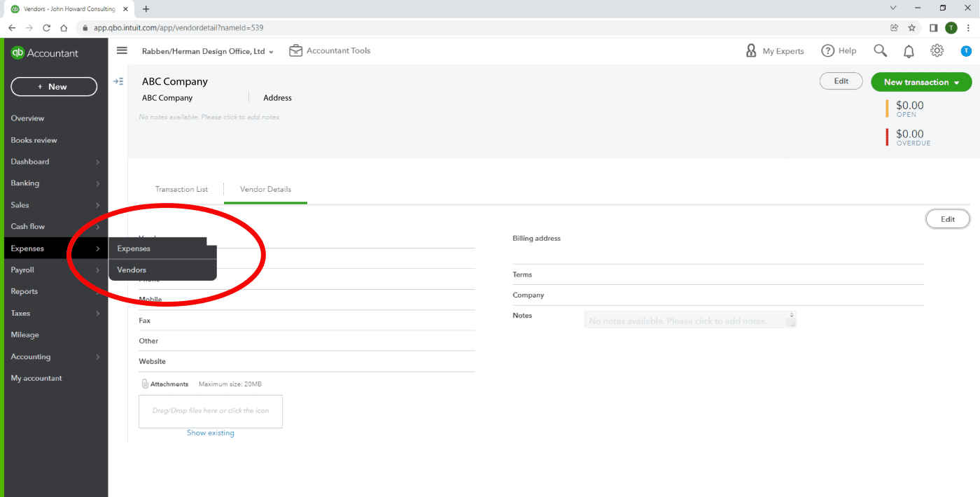Open Show existing attachments link
This screenshot has width=980, height=497.
tap(210, 433)
